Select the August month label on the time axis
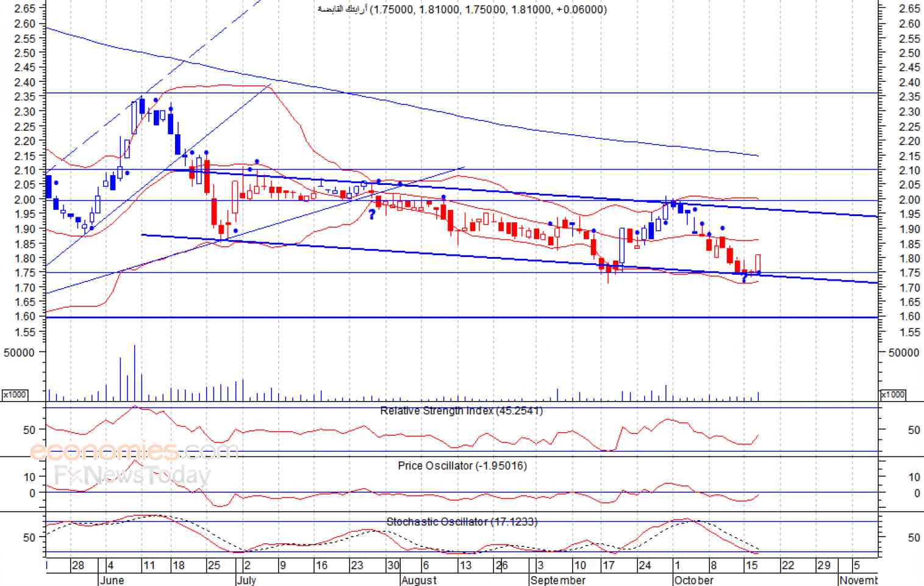 [419, 580]
